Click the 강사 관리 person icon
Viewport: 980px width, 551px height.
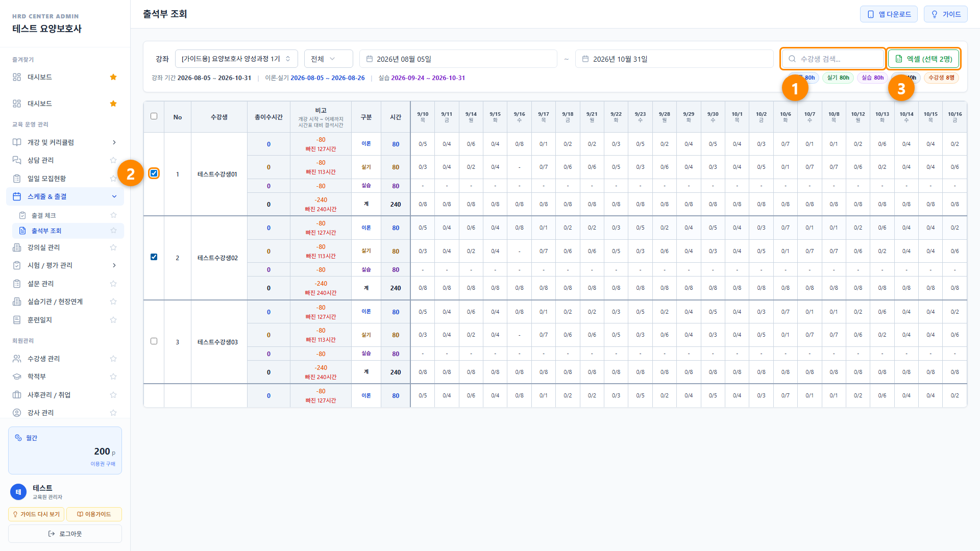pyautogui.click(x=17, y=413)
